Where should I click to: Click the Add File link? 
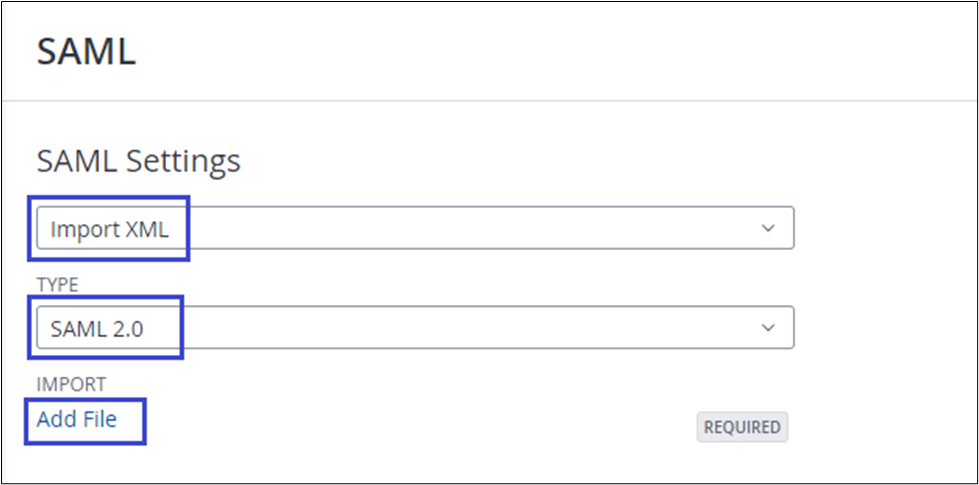click(77, 419)
